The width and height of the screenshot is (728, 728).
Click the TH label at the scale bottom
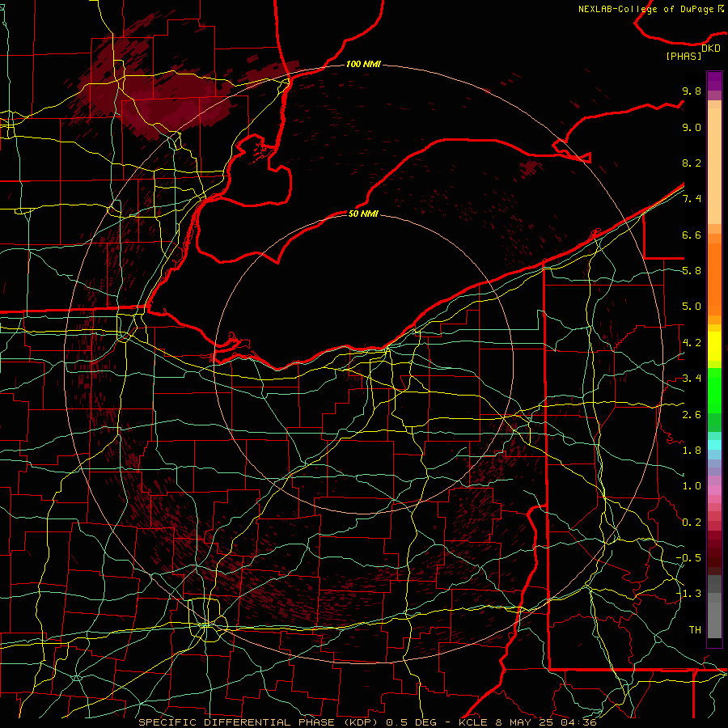(x=695, y=629)
